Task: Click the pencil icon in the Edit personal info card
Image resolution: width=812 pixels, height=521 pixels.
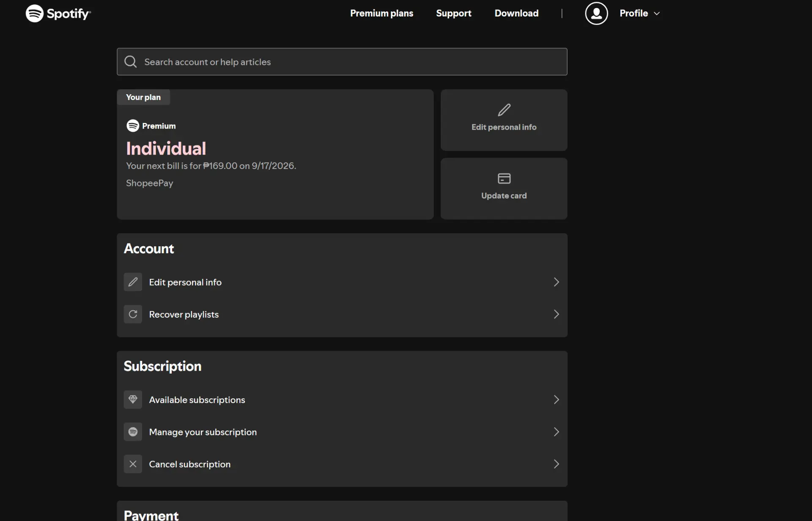Action: 504,110
